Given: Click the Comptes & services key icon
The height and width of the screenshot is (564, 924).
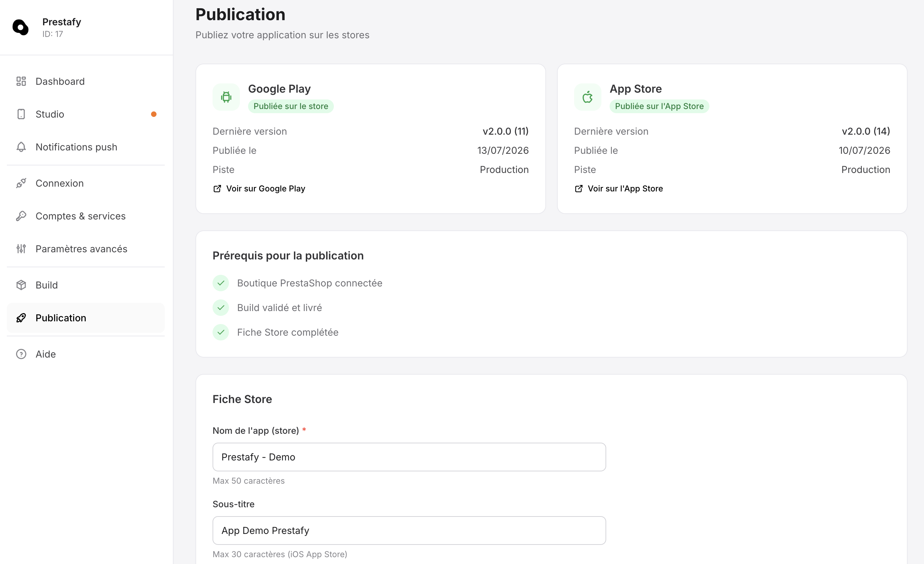Looking at the screenshot, I should [x=22, y=216].
